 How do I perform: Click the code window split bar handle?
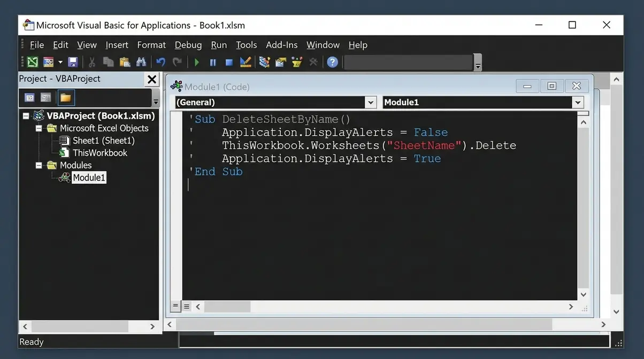[583, 113]
